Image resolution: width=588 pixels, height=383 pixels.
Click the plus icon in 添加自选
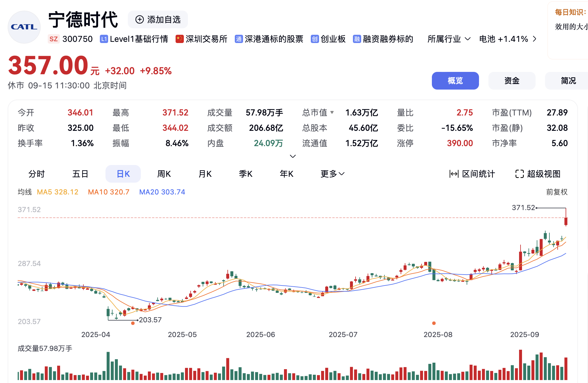139,20
